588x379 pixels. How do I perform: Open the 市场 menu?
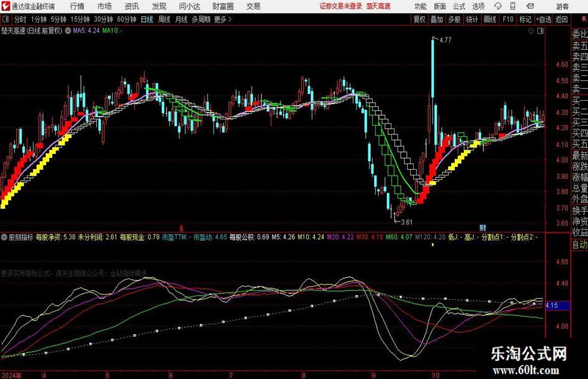pos(105,6)
